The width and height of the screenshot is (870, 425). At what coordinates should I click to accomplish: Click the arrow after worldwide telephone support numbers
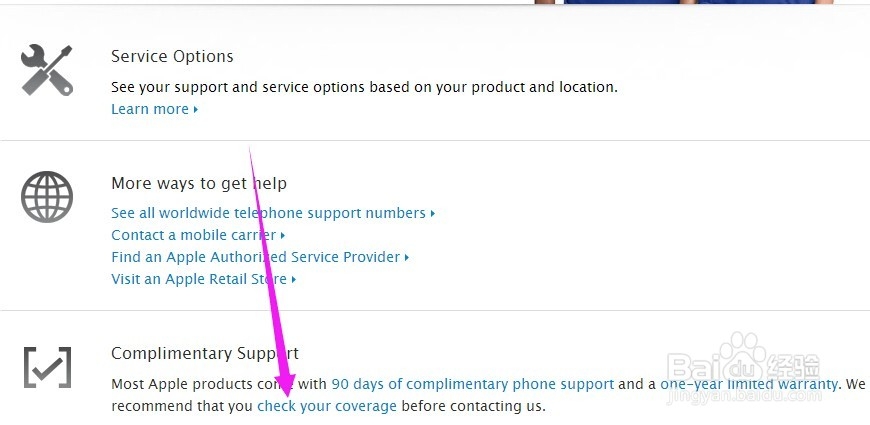(x=433, y=214)
